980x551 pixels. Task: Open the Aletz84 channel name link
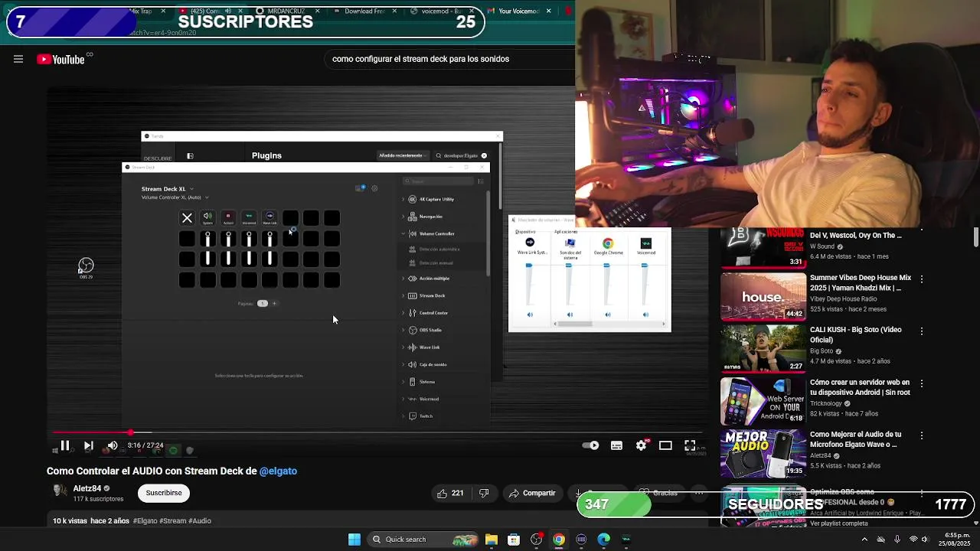click(x=87, y=488)
